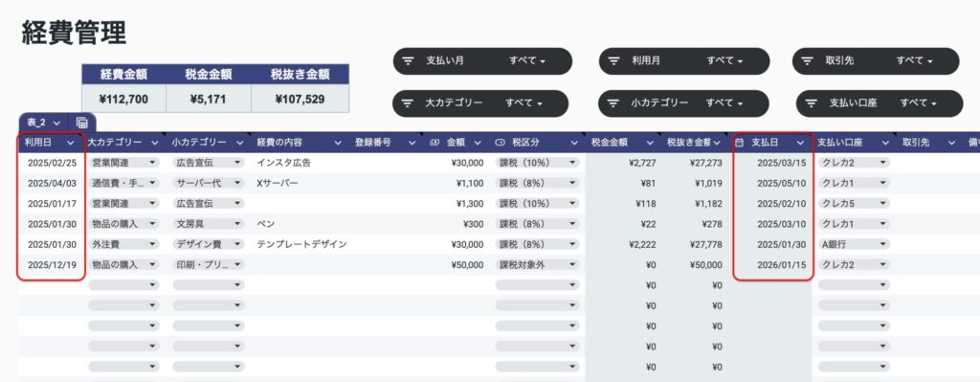Click filter icon on 支払い口座 slicer
Viewport: 980px width, 382px height.
(812, 103)
